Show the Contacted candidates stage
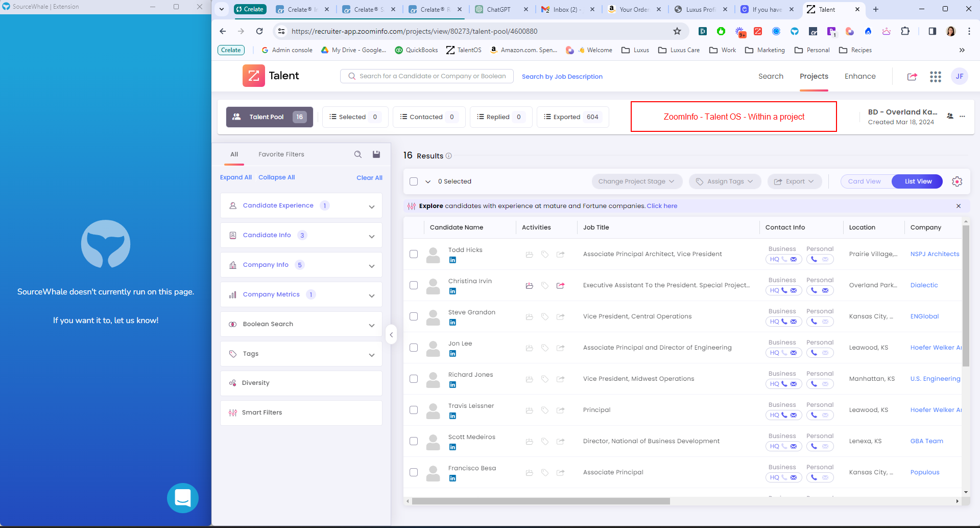The image size is (980, 528). click(429, 117)
